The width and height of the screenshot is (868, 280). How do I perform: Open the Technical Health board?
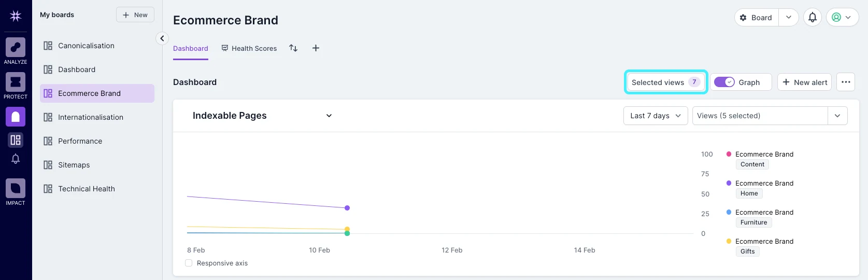coord(97,189)
